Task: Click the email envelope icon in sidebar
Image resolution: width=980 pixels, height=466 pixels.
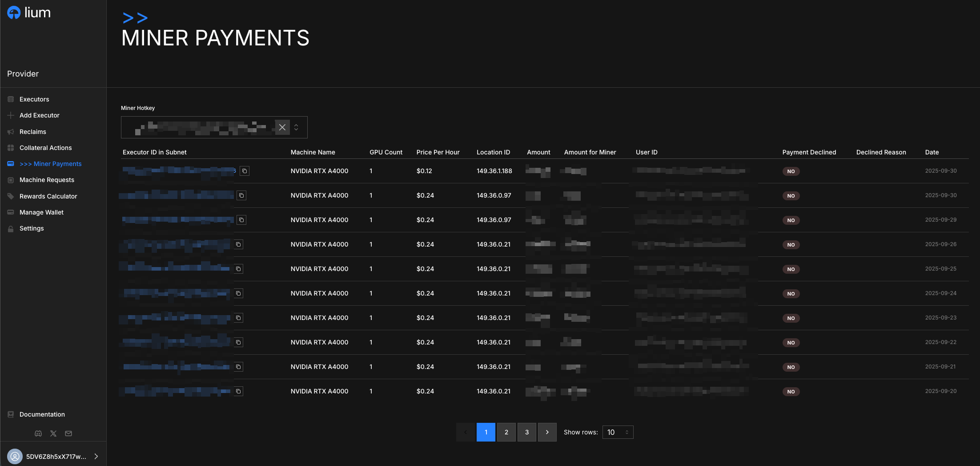Action: (68, 434)
